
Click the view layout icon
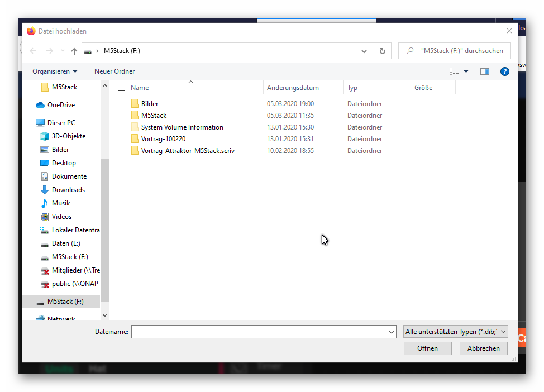[454, 71]
